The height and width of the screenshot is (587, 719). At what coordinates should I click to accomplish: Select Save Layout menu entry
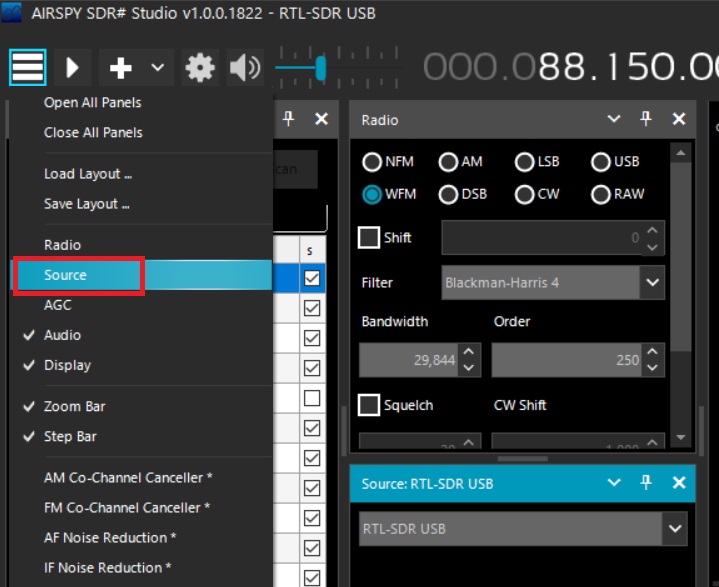[86, 204]
